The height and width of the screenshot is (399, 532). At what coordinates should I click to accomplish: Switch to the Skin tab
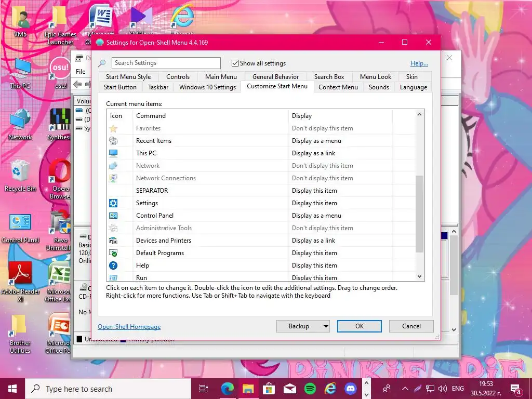pyautogui.click(x=412, y=77)
